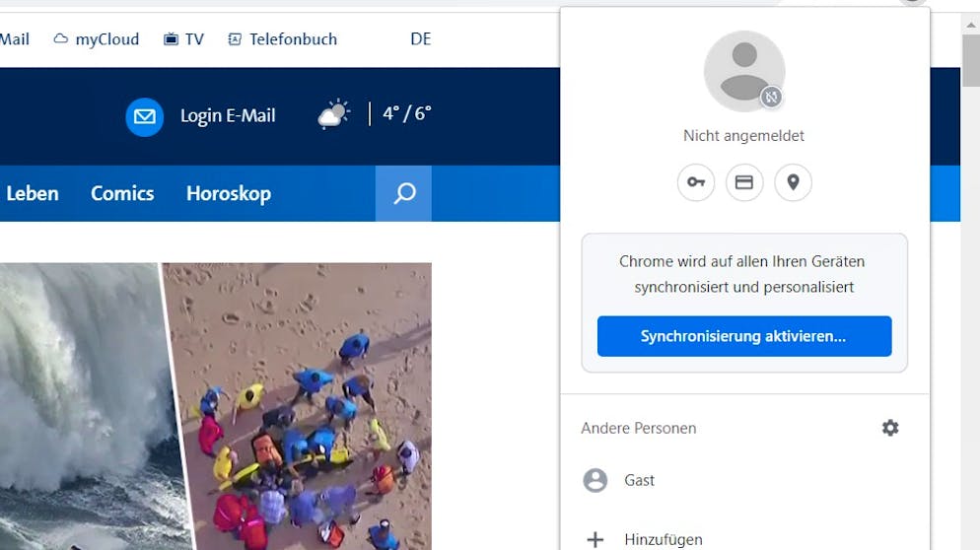
Task: Click the myCloud cloud icon
Action: (60, 38)
